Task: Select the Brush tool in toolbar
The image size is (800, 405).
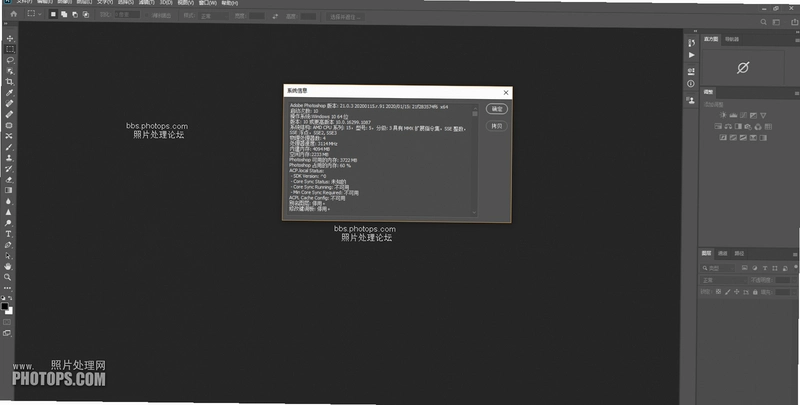Action: 9,147
